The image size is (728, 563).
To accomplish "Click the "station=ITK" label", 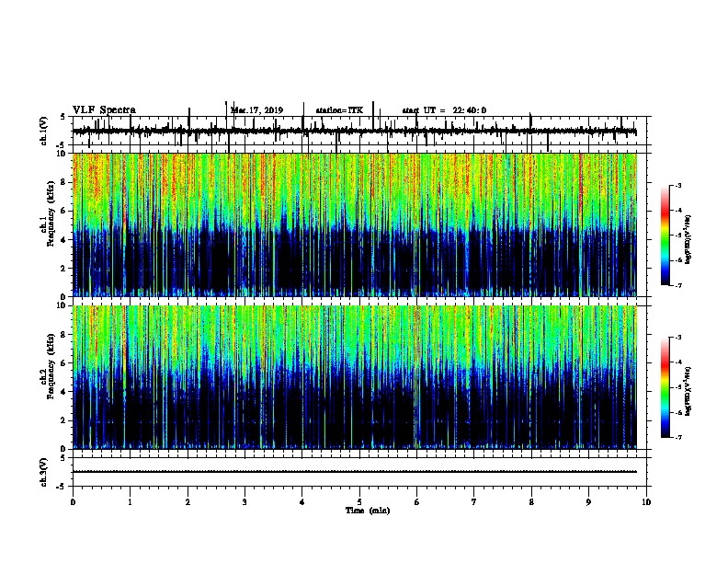I will pyautogui.click(x=339, y=110).
